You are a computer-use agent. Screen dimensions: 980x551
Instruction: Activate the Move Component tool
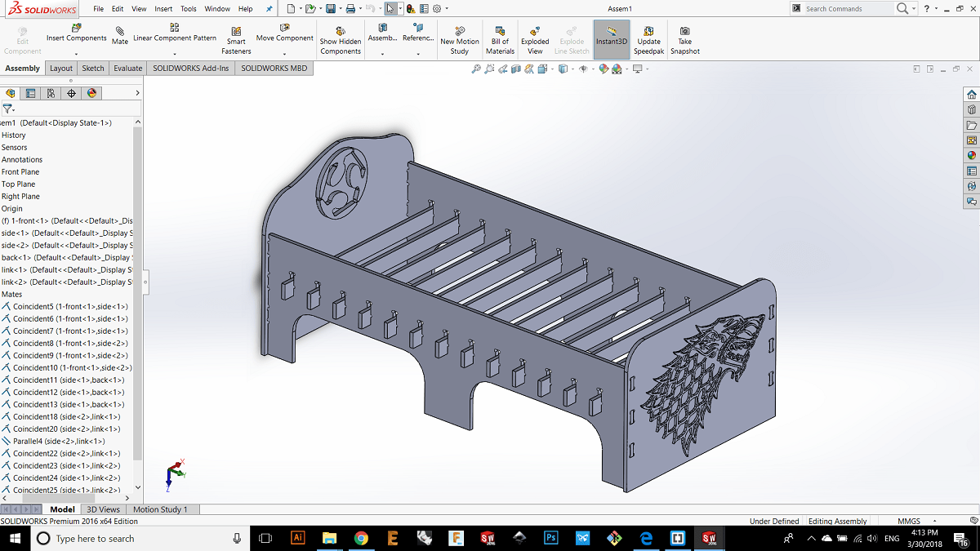pyautogui.click(x=284, y=33)
